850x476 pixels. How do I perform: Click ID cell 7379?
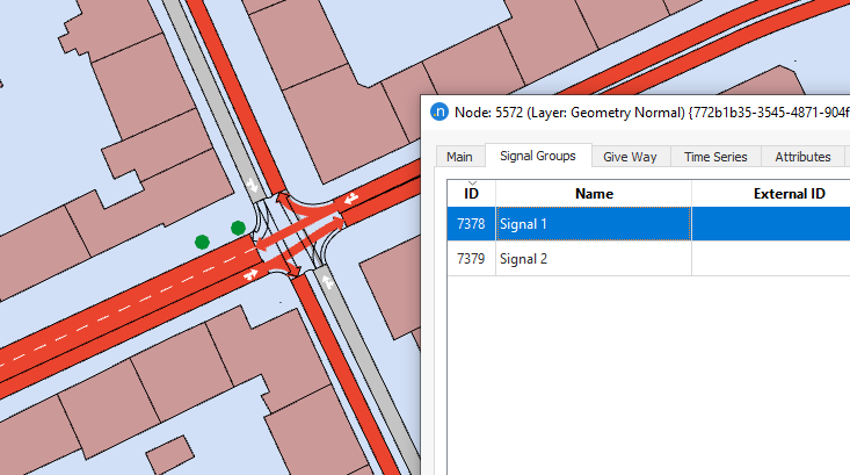[x=471, y=259]
